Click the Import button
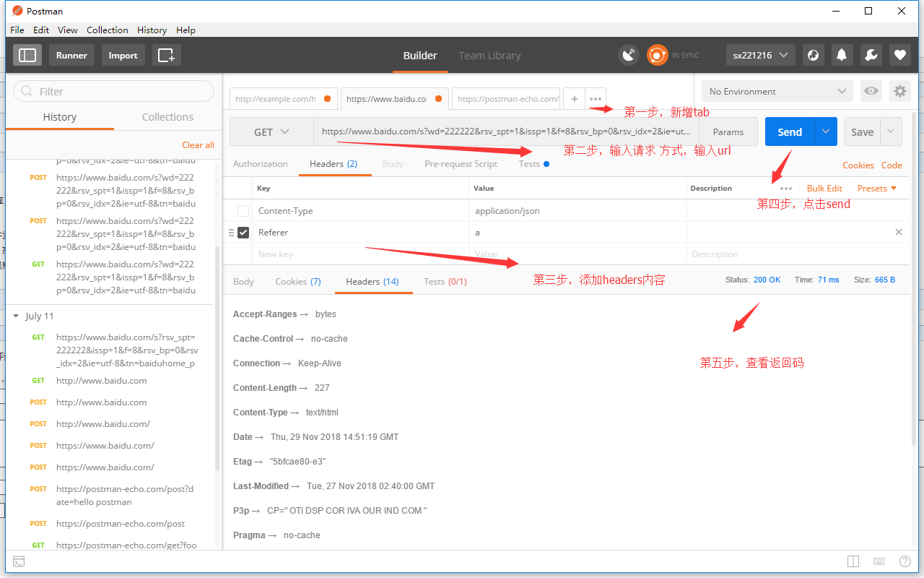 pos(123,55)
